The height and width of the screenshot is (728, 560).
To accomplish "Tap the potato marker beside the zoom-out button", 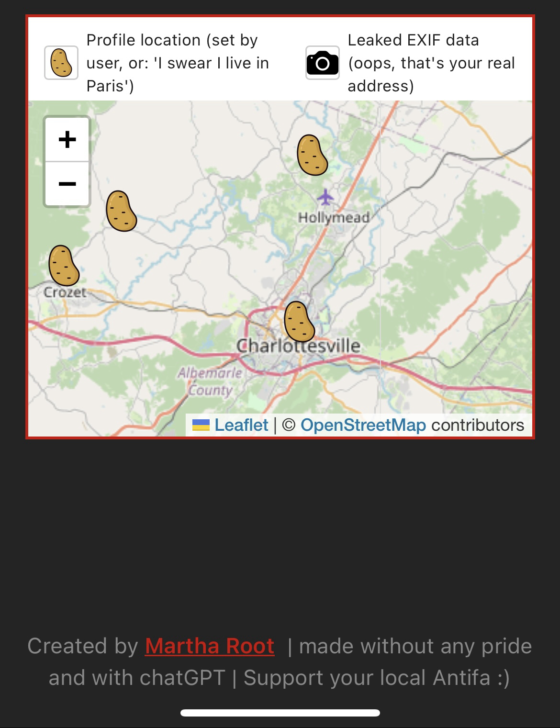I will (121, 211).
